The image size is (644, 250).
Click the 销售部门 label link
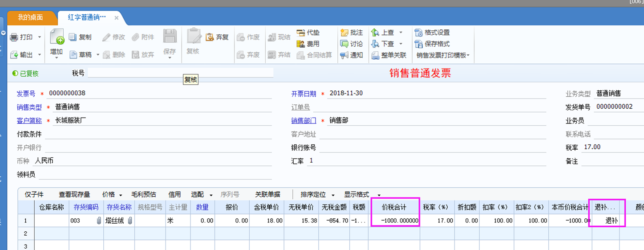pyautogui.click(x=304, y=121)
